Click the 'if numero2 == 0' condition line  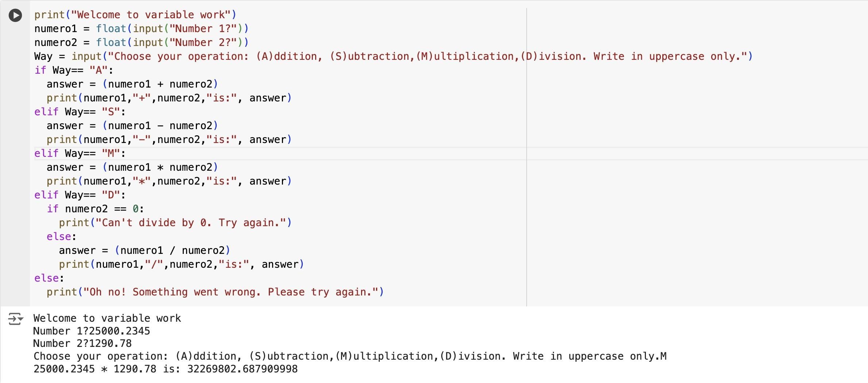[95, 209]
